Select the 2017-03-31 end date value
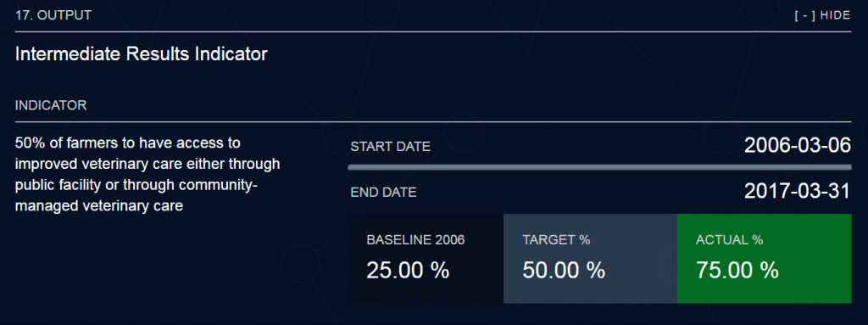The width and height of the screenshot is (868, 325). pyautogui.click(x=797, y=191)
